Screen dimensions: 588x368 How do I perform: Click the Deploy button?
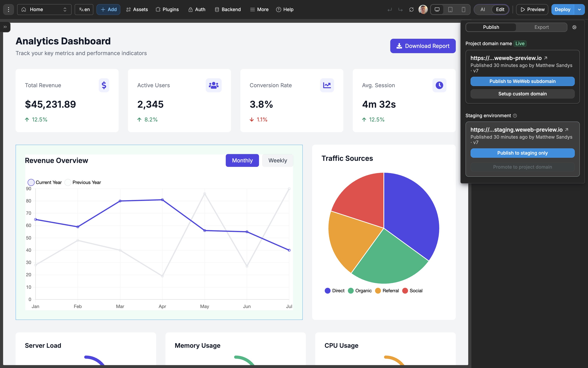click(563, 10)
